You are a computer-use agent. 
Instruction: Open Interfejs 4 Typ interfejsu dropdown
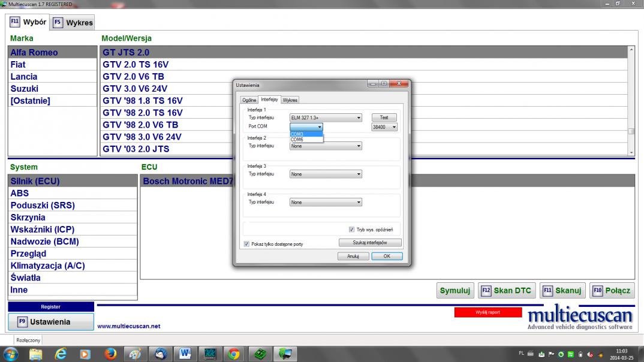tap(326, 203)
